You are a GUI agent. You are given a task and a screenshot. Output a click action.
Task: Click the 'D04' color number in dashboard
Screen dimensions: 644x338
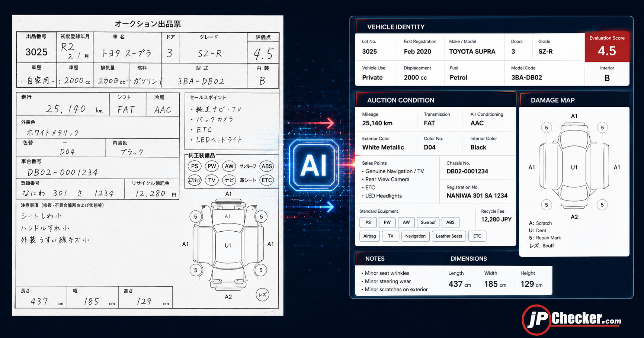tap(430, 148)
